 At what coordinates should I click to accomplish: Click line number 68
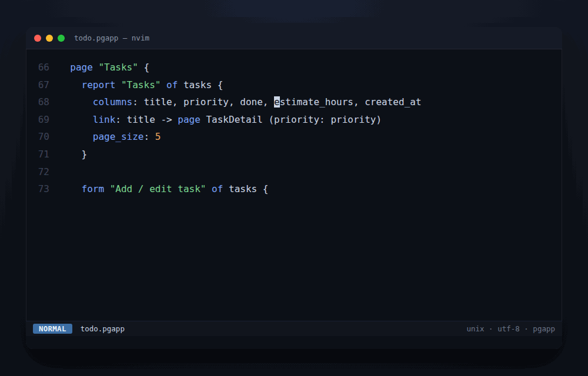(x=44, y=102)
